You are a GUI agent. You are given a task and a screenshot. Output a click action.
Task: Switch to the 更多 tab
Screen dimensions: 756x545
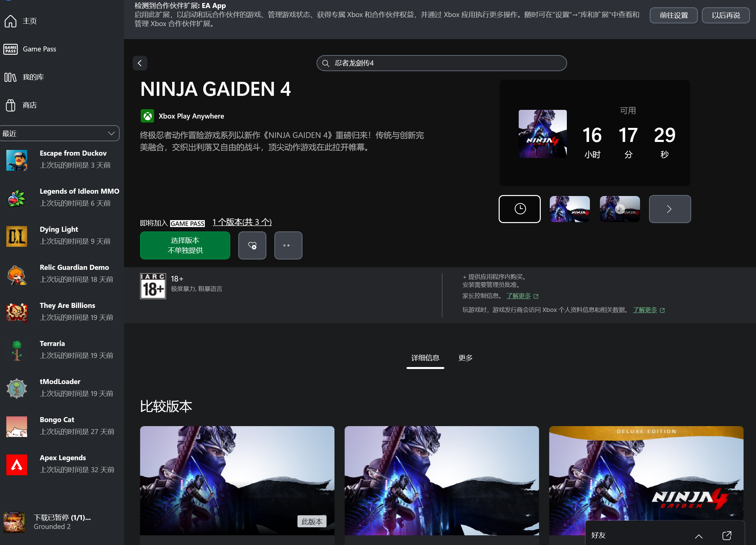(x=465, y=358)
